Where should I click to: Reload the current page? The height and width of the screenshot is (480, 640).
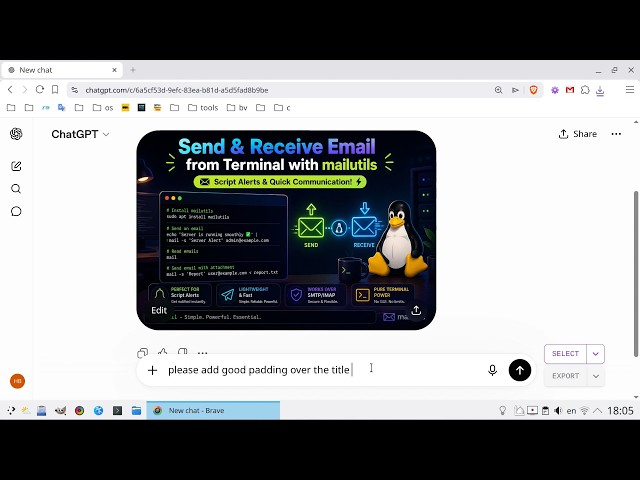[x=40, y=89]
